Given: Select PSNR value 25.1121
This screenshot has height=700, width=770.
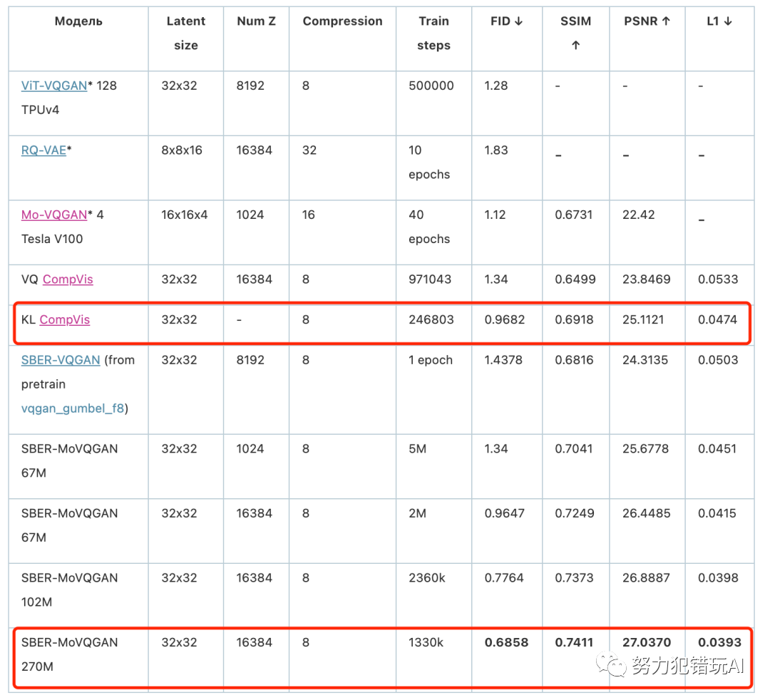Looking at the screenshot, I should pos(643,319).
